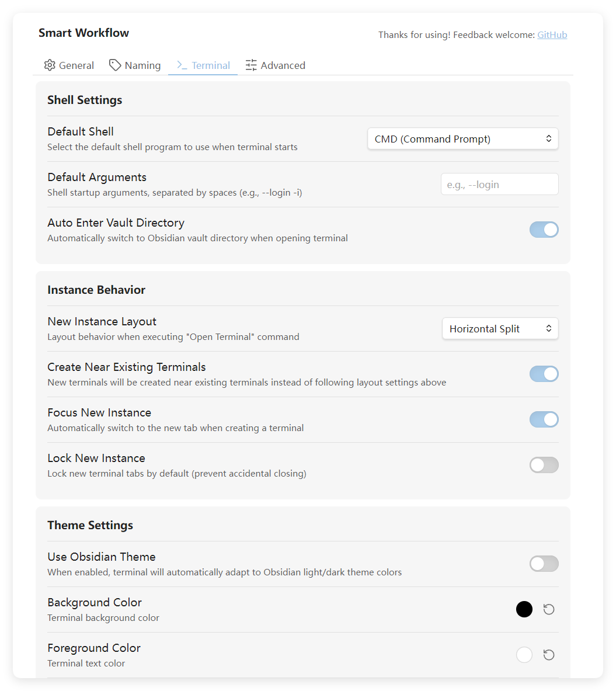Toggle off Focus New Instance
Image resolution: width=616 pixels, height=691 pixels.
[x=544, y=419]
